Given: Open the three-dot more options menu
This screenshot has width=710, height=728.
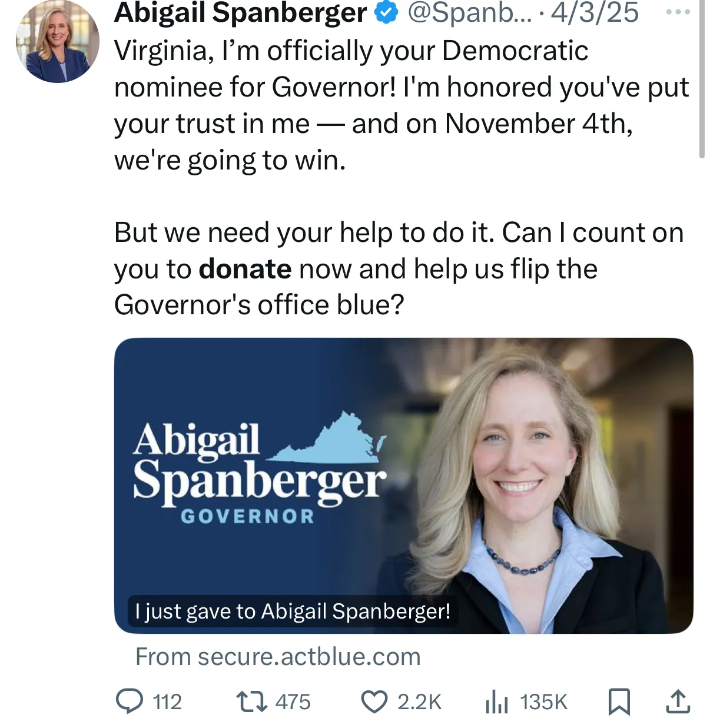Looking at the screenshot, I should (x=678, y=12).
